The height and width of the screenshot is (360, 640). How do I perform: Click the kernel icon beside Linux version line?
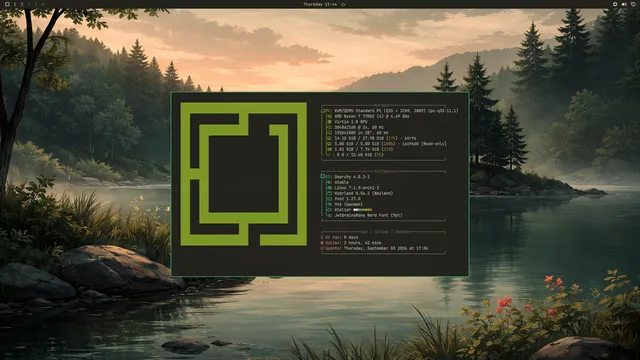click(x=330, y=188)
